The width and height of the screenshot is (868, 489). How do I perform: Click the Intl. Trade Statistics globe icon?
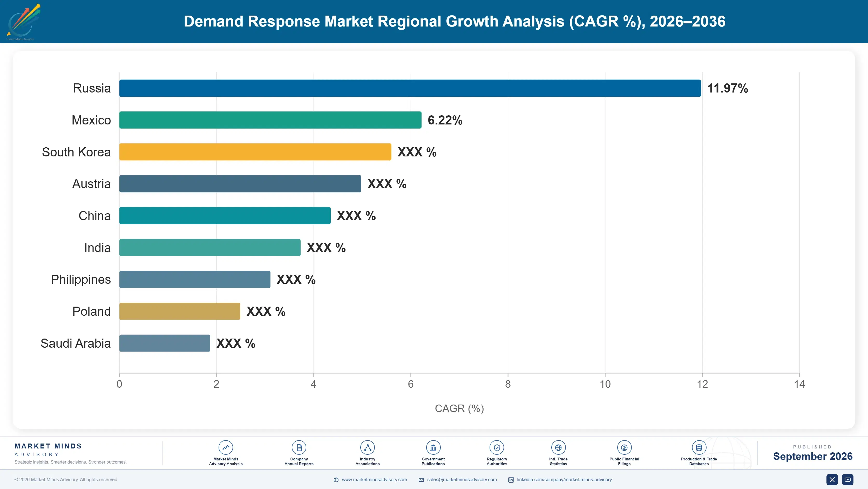558,447
